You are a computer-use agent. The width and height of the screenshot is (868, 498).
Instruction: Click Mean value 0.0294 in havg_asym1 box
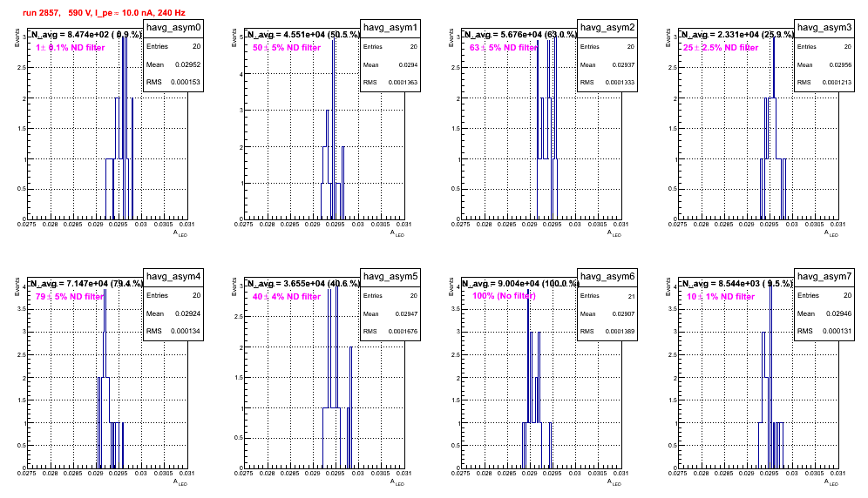coord(408,65)
